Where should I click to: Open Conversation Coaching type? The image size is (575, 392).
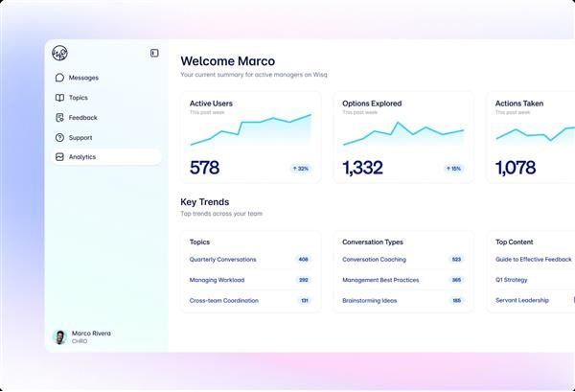374,259
